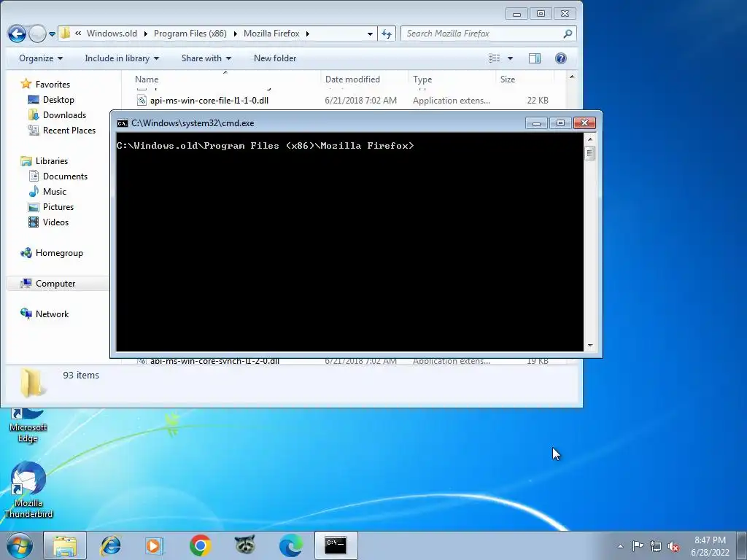
Task: Show hidden tray icons arrow
Action: [620, 546]
